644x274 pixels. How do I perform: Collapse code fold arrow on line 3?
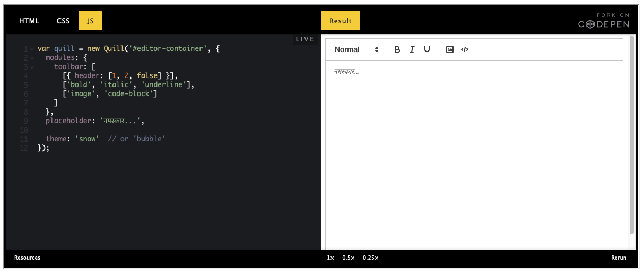pos(32,67)
